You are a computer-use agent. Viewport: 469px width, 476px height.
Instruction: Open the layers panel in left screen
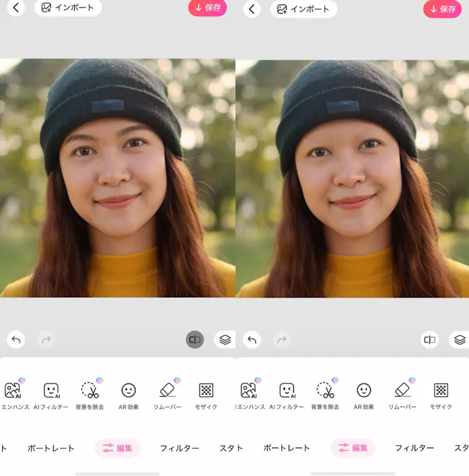[225, 339]
